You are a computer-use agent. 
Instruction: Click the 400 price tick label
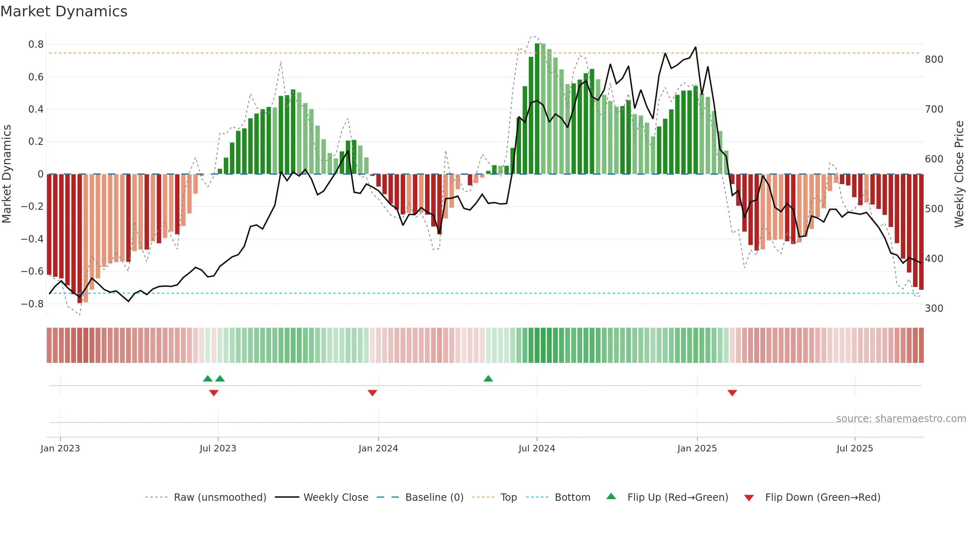tap(934, 259)
